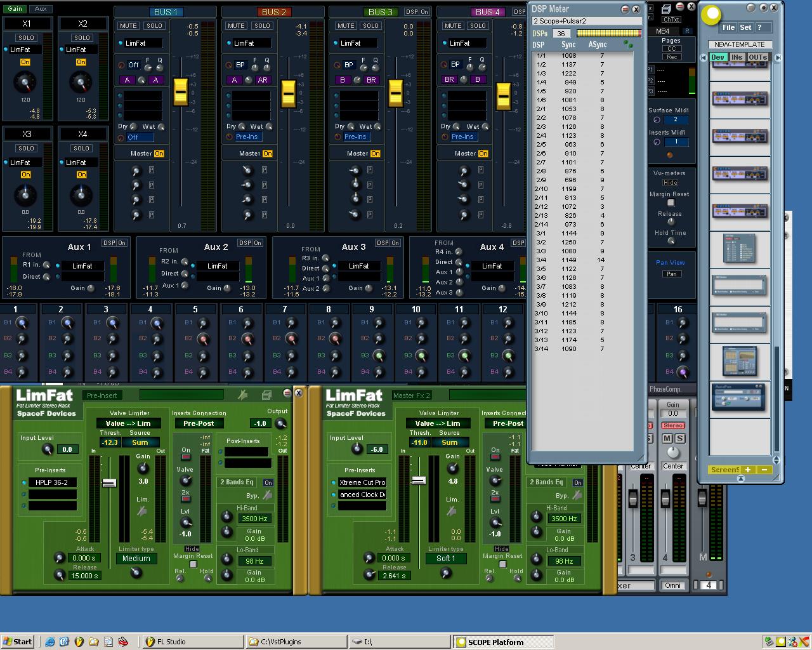This screenshot has height=650, width=812.
Task: Click the Hi-Band 3500 Hz field in left LimFat
Action: pyautogui.click(x=254, y=519)
